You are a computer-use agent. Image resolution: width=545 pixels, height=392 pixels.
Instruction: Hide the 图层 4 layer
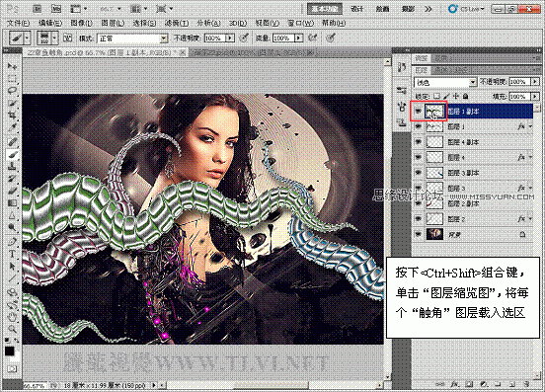pyautogui.click(x=419, y=157)
